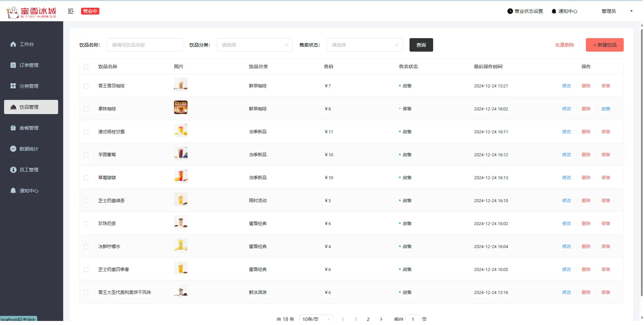This screenshot has width=644, height=325.
Task: Check the box for 雪王雪顶咖啡 row
Action: [x=86, y=86]
